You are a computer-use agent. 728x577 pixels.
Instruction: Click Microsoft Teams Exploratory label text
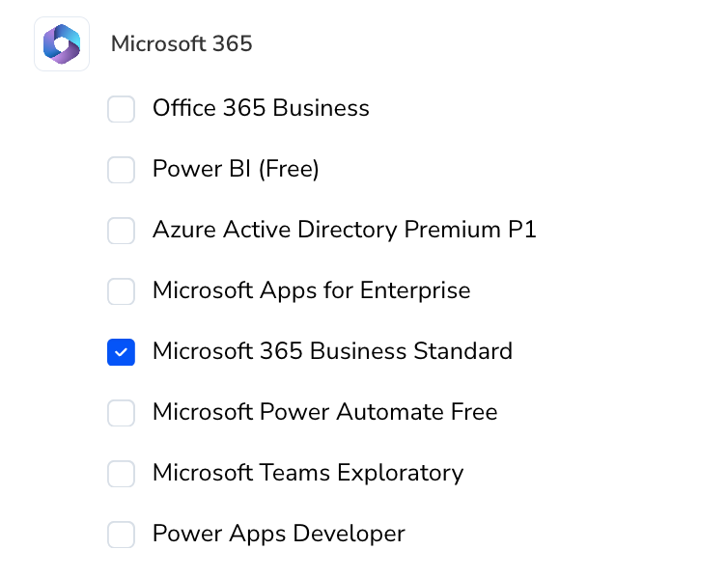[308, 473]
